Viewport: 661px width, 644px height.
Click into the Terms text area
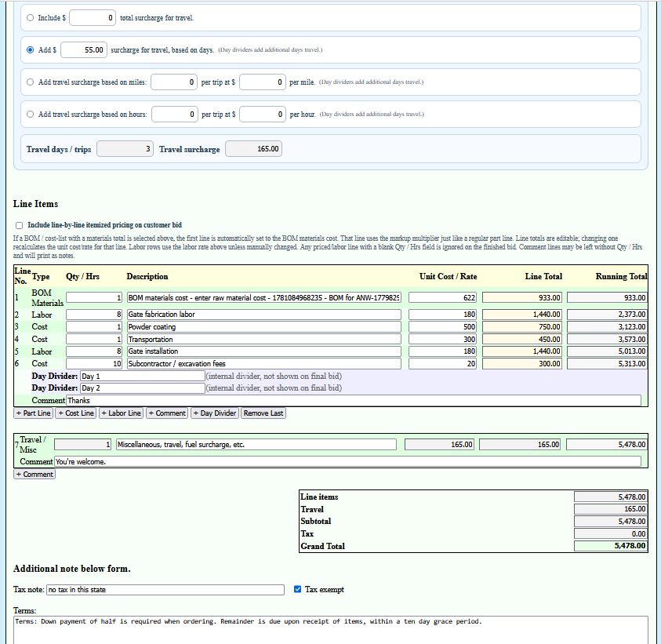331,630
